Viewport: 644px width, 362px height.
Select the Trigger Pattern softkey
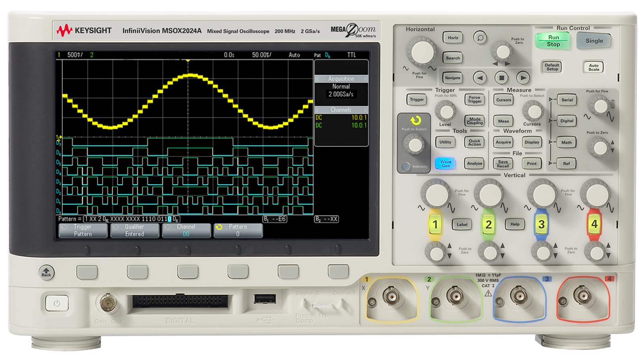[x=83, y=230]
